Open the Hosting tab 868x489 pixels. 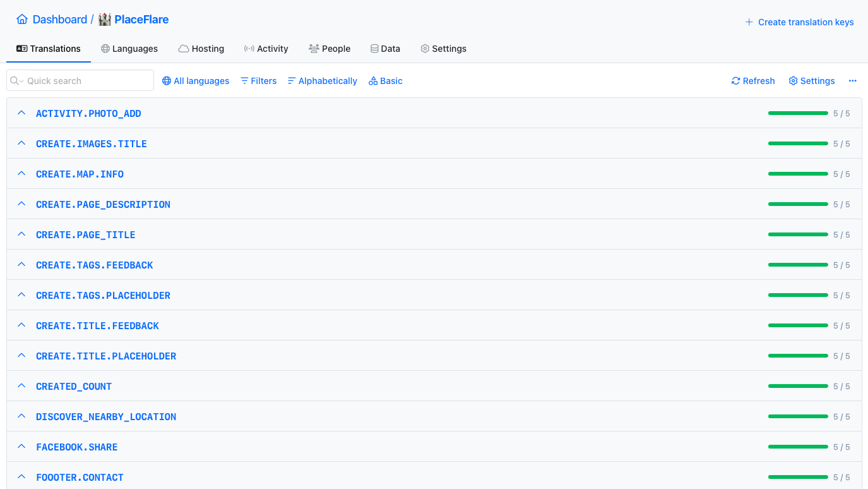click(x=201, y=49)
